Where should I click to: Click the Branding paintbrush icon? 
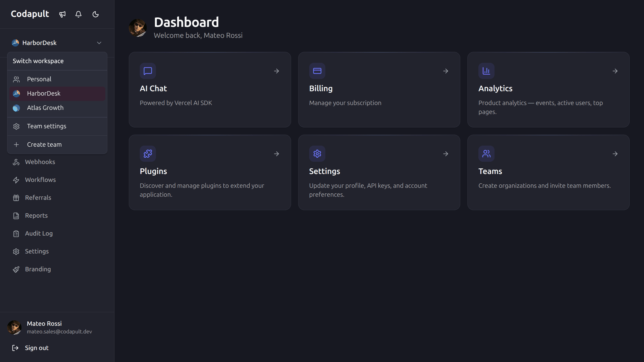pyautogui.click(x=16, y=270)
